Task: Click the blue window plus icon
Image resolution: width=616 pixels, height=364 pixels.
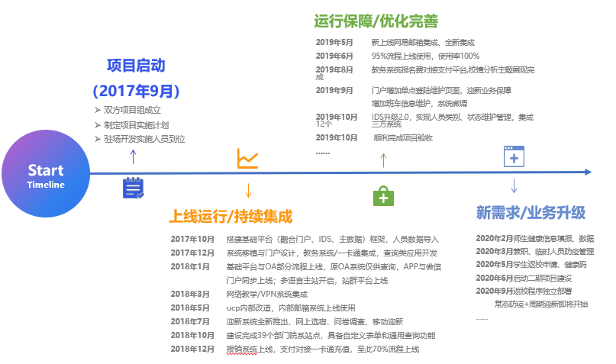Action: point(514,156)
